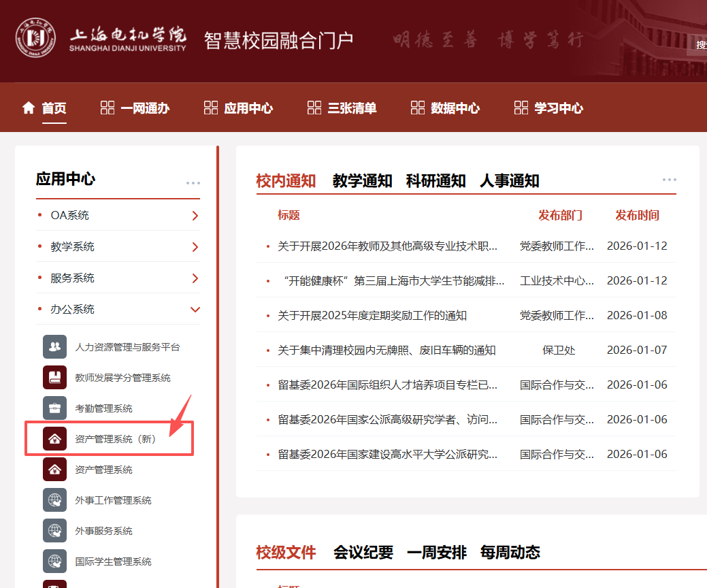
Task: Open the 国际学生管理系统 globe icon
Action: tap(54, 561)
